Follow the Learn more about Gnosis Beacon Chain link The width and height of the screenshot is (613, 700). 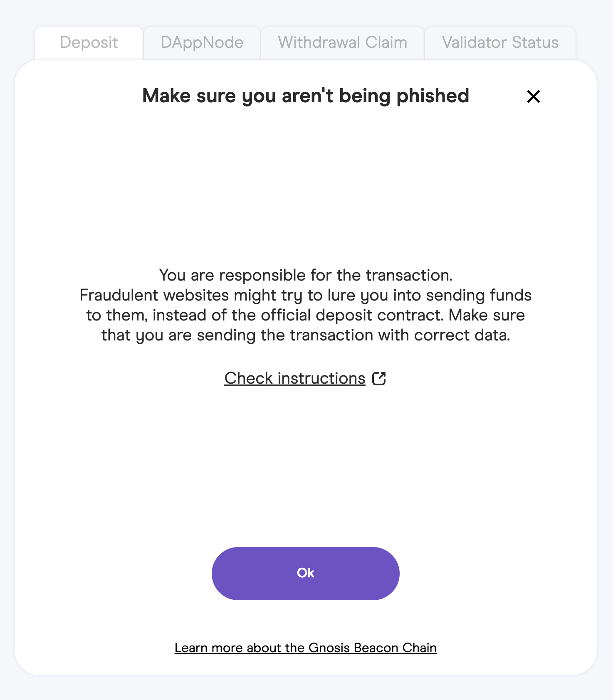coord(305,648)
